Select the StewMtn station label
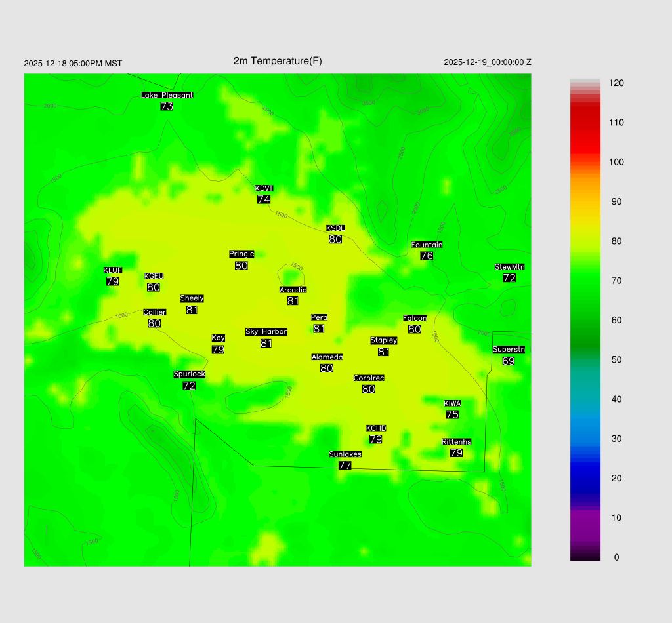 click(509, 267)
